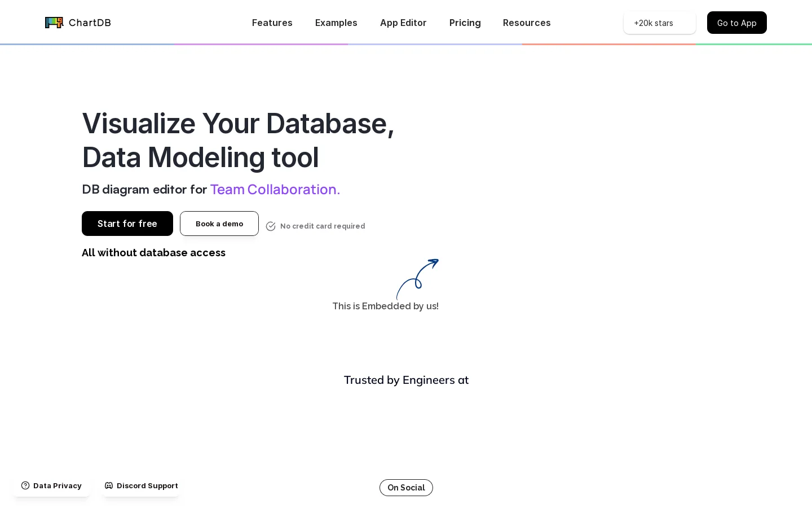Expand the Resources menu
This screenshot has height=508, width=812.
pyautogui.click(x=527, y=23)
